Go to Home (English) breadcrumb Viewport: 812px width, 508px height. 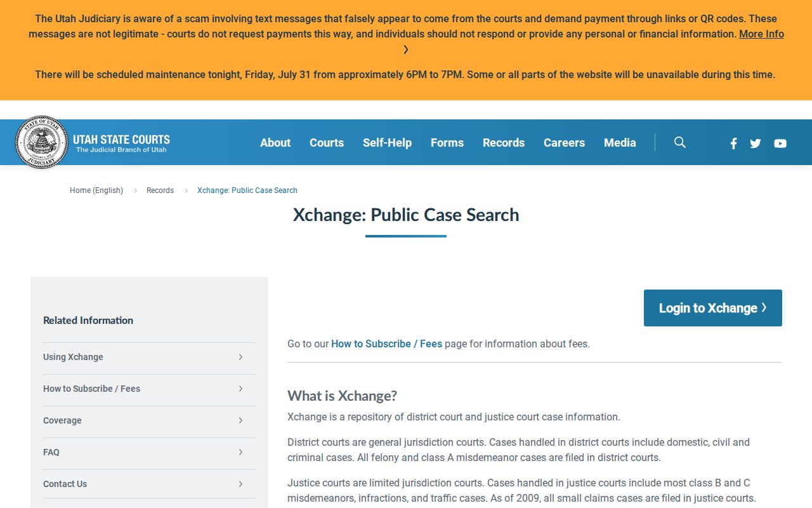pos(96,190)
